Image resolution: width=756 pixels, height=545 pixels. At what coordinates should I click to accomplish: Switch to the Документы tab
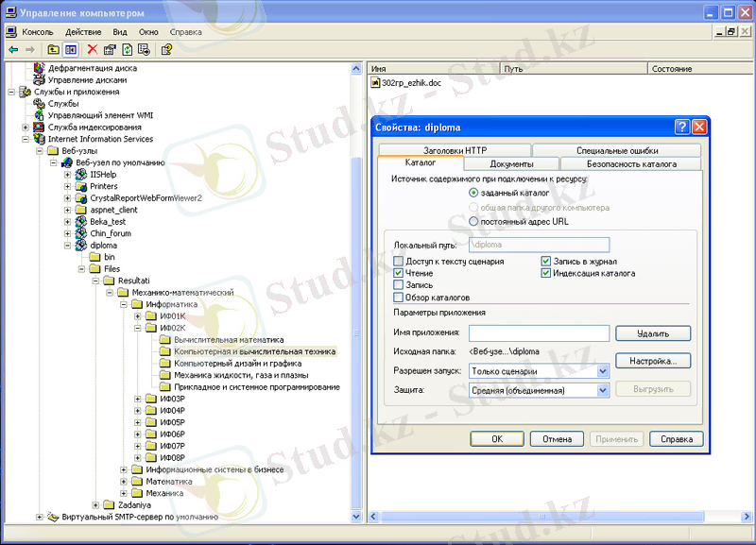coord(511,164)
